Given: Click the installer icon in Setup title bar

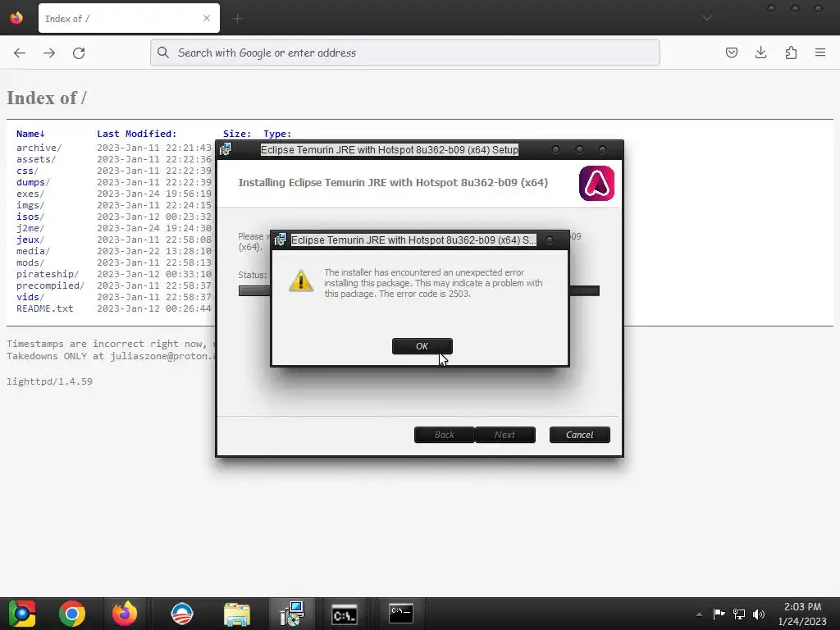Looking at the screenshot, I should pyautogui.click(x=226, y=149).
